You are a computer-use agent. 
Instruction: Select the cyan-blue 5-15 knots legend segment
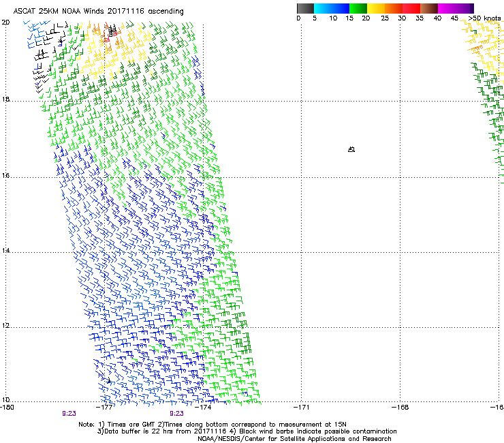point(332,8)
